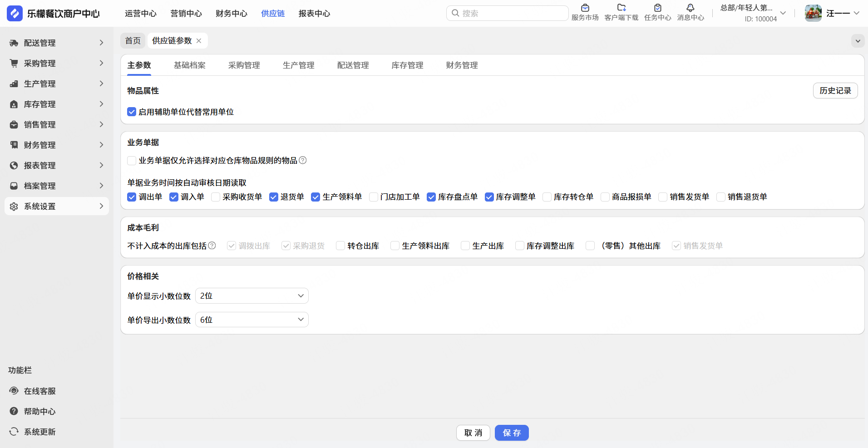Viewport: 868px width, 448px height.
Task: Focus the 搜索 search field
Action: pos(511,13)
